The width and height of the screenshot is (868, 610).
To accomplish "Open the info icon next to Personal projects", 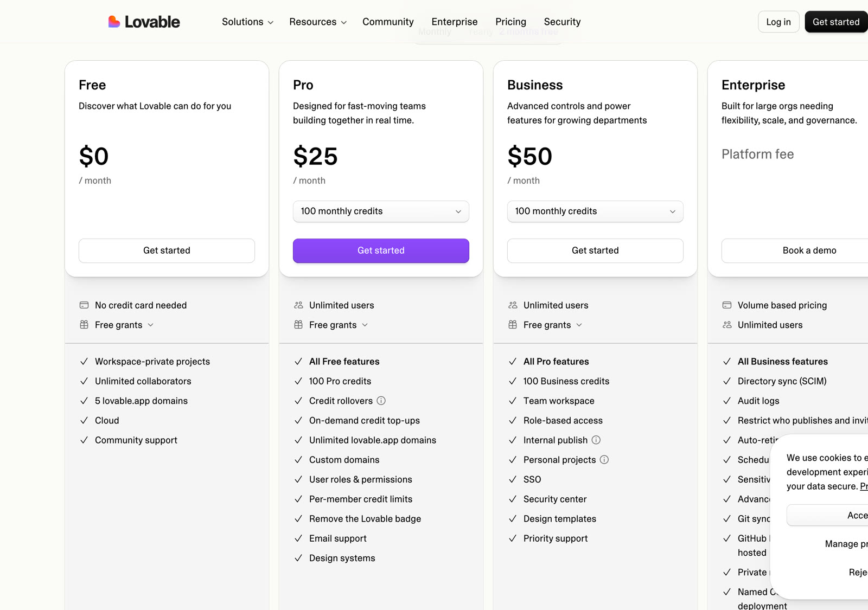I will [x=604, y=460].
